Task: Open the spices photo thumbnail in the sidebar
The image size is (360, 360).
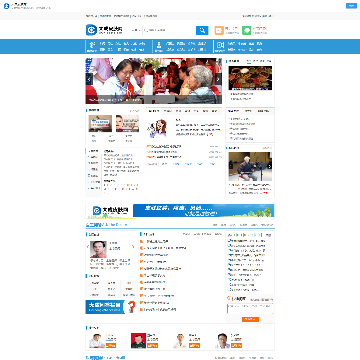Action: pyautogui.click(x=250, y=78)
